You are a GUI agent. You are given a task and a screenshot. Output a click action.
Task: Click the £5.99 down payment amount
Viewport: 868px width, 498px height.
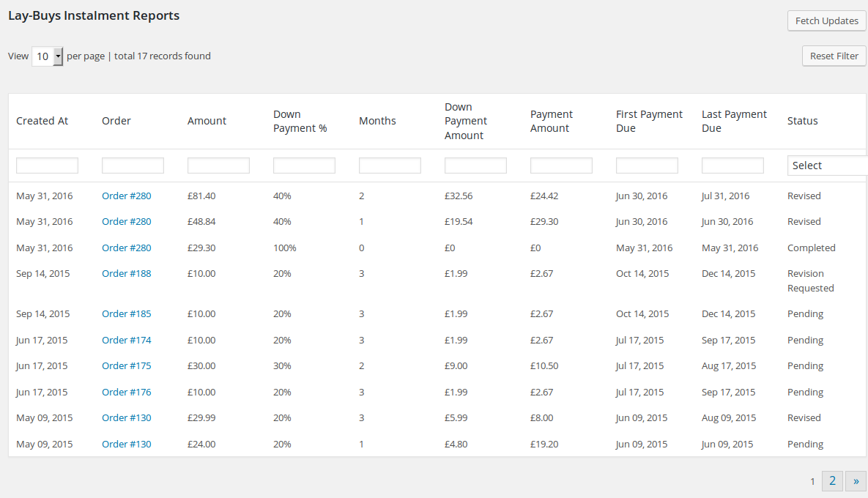pyautogui.click(x=456, y=417)
